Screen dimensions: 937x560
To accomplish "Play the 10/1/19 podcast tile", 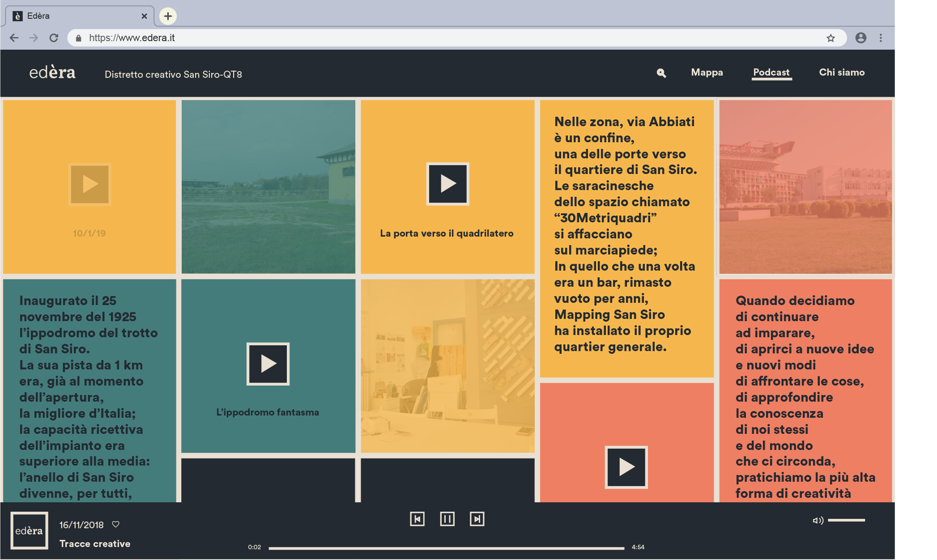I will click(x=89, y=184).
